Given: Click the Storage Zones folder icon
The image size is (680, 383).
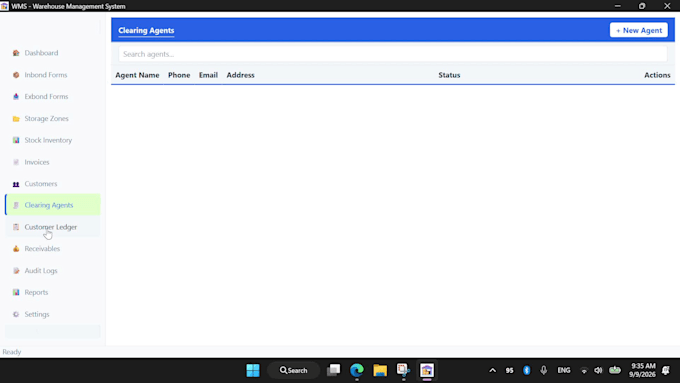Looking at the screenshot, I should tap(16, 118).
